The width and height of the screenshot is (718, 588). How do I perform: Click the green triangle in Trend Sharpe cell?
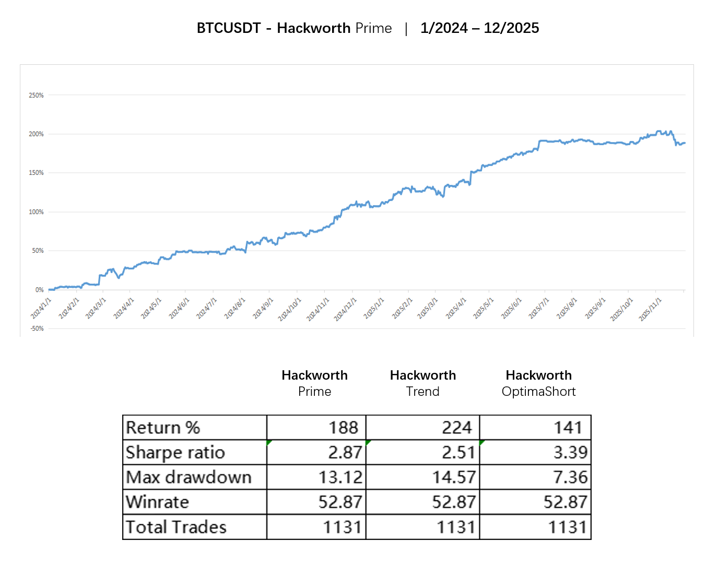[368, 443]
